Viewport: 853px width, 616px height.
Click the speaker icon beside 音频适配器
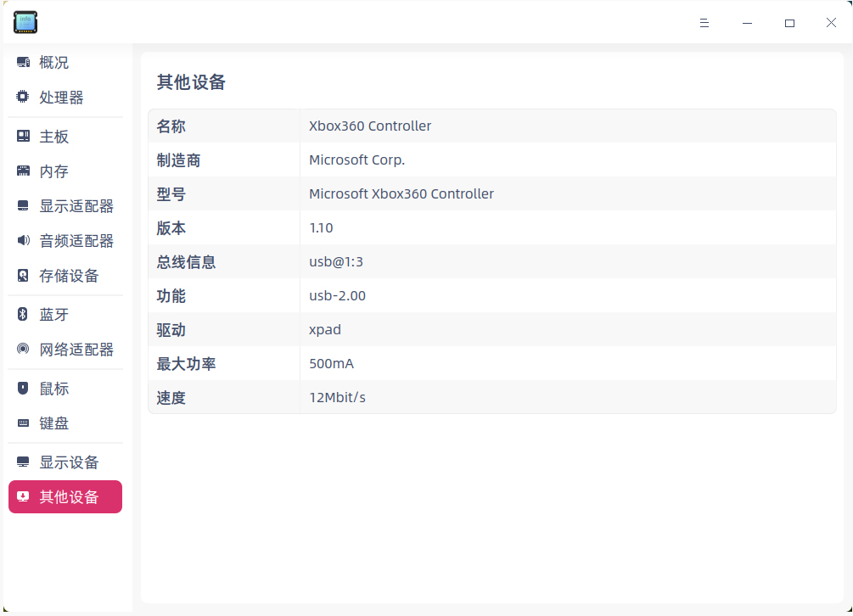22,240
